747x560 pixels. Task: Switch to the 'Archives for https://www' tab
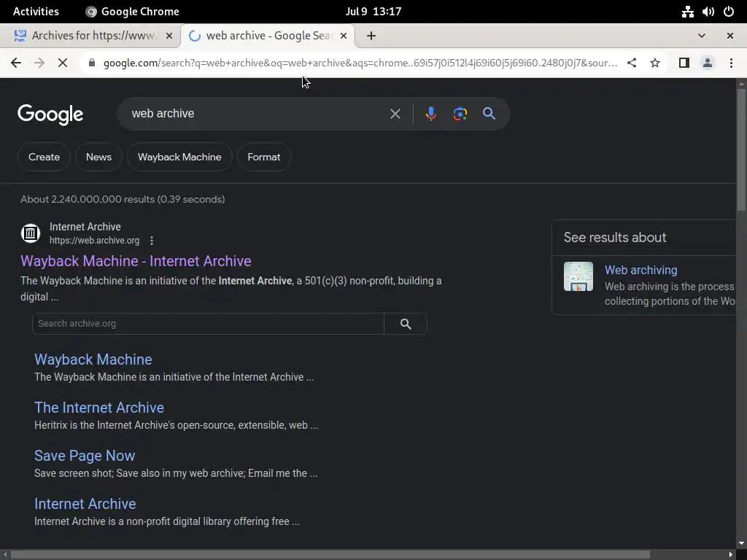pyautogui.click(x=90, y=36)
